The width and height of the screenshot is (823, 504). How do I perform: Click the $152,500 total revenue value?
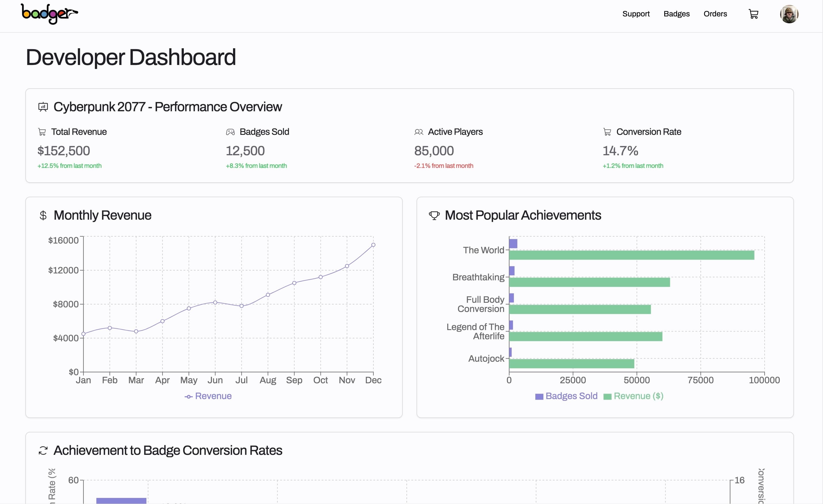coord(64,151)
